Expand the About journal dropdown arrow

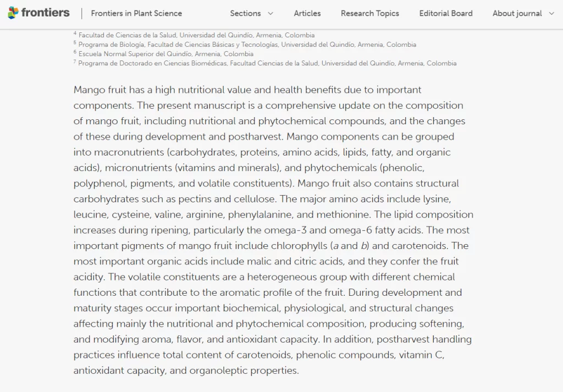pyautogui.click(x=551, y=13)
